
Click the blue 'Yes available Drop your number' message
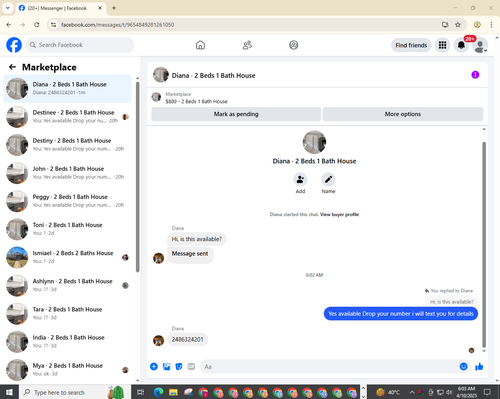pos(401,314)
